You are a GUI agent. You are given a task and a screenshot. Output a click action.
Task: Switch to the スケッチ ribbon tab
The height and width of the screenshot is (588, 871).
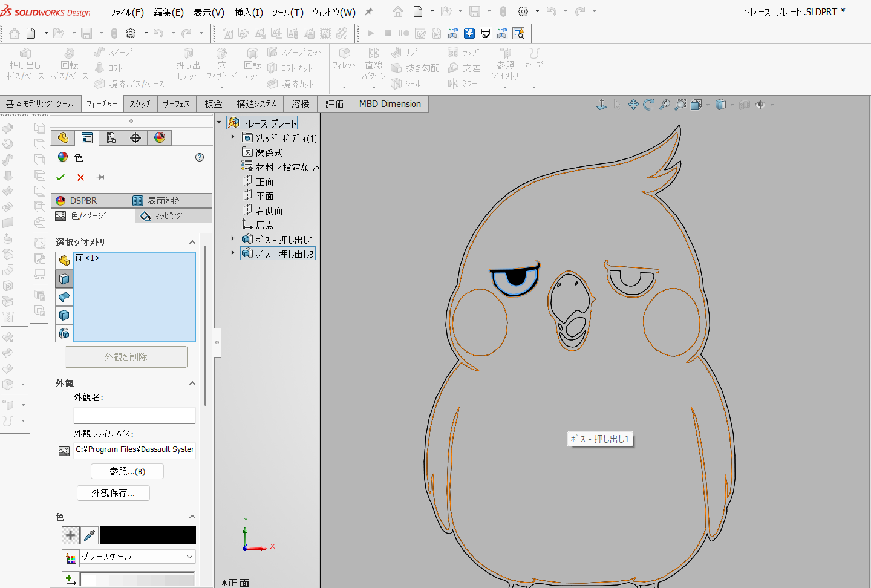[140, 104]
